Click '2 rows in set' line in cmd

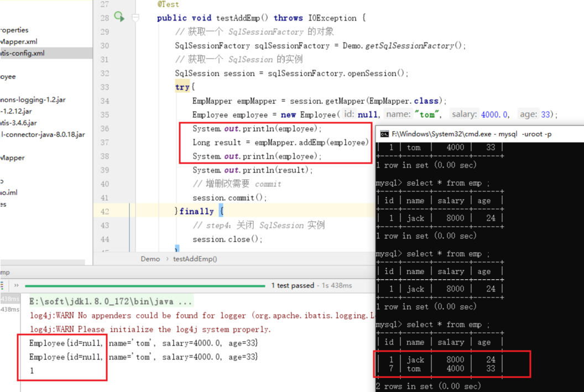(428, 386)
